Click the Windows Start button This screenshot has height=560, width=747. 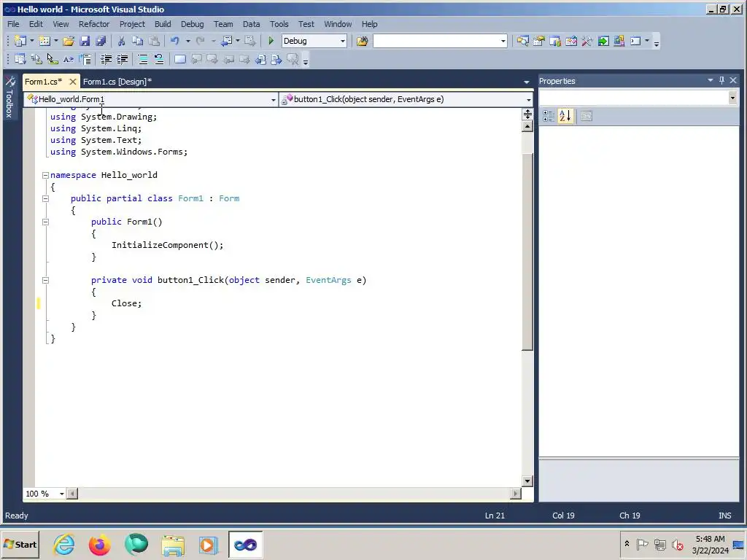coord(20,544)
